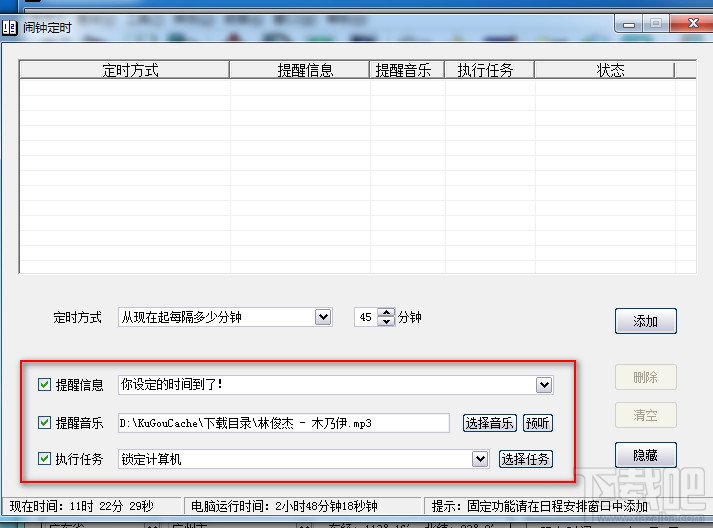Click the 提示 hint text in status bar

(x=539, y=506)
